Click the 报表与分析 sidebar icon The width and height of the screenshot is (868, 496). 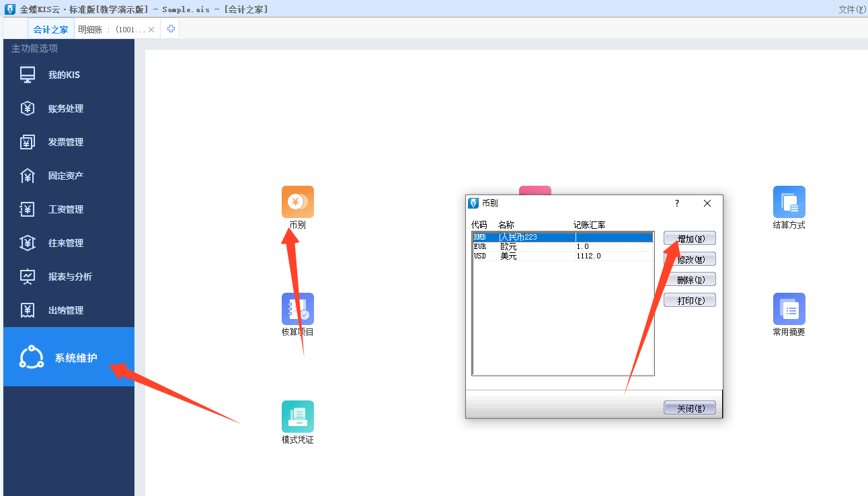click(28, 277)
